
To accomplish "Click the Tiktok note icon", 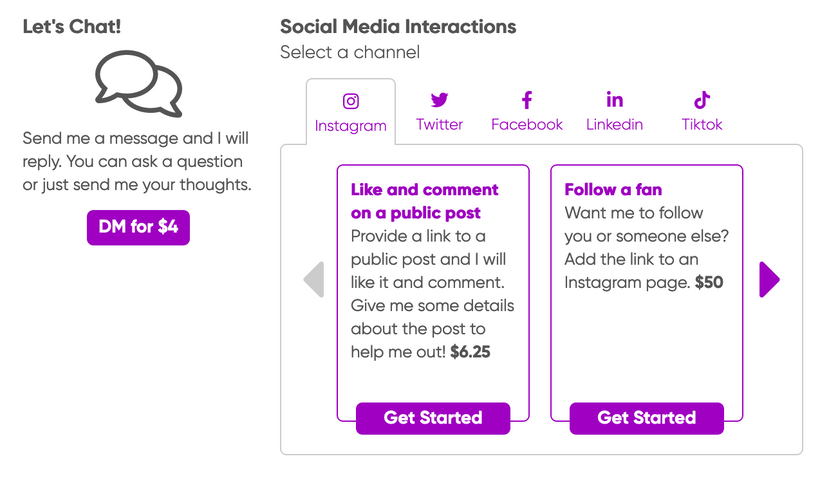I will [x=702, y=100].
